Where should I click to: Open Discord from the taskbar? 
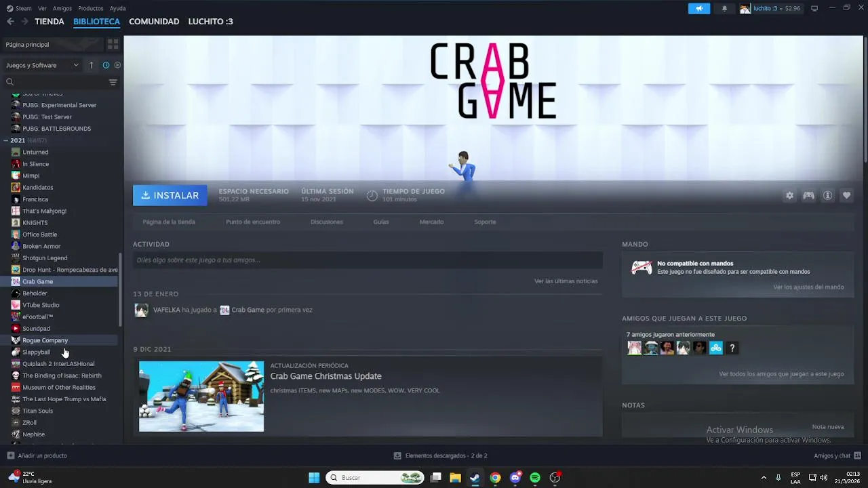(x=515, y=478)
